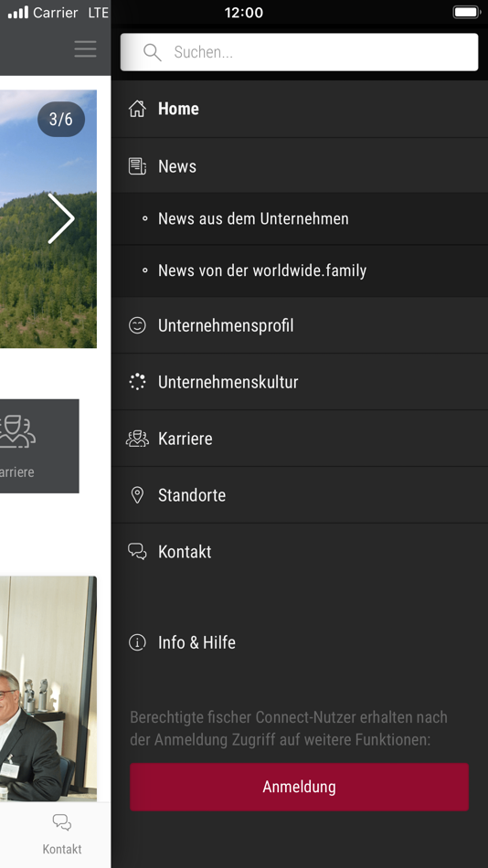Tap the Kontakt tab in bottom bar
This screenshot has height=868, width=488.
coord(62,835)
